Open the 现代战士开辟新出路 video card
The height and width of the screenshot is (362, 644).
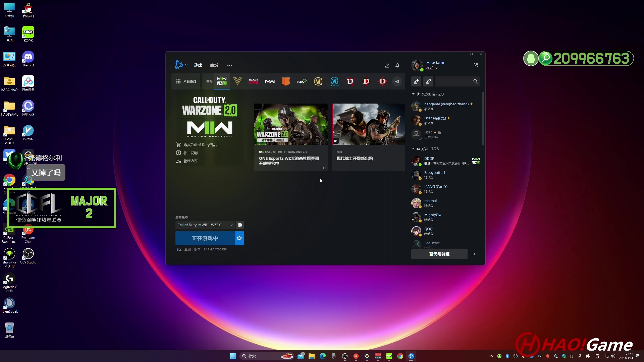[x=368, y=137]
